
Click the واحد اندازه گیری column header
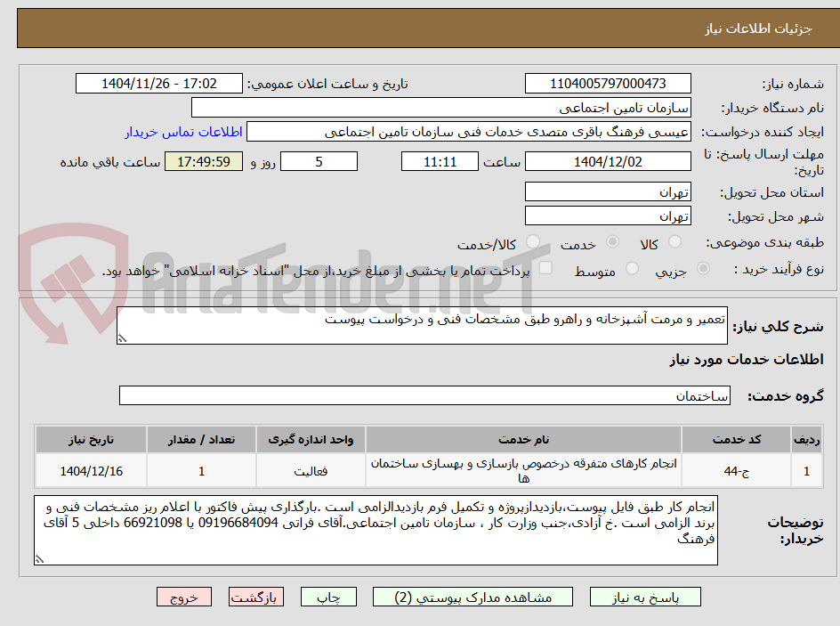click(311, 440)
